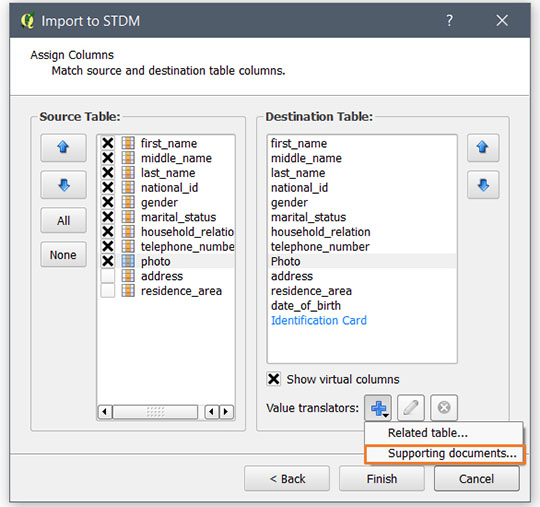This screenshot has width=540, height=507.
Task: Select destination marital_status column
Action: pyautogui.click(x=362, y=217)
